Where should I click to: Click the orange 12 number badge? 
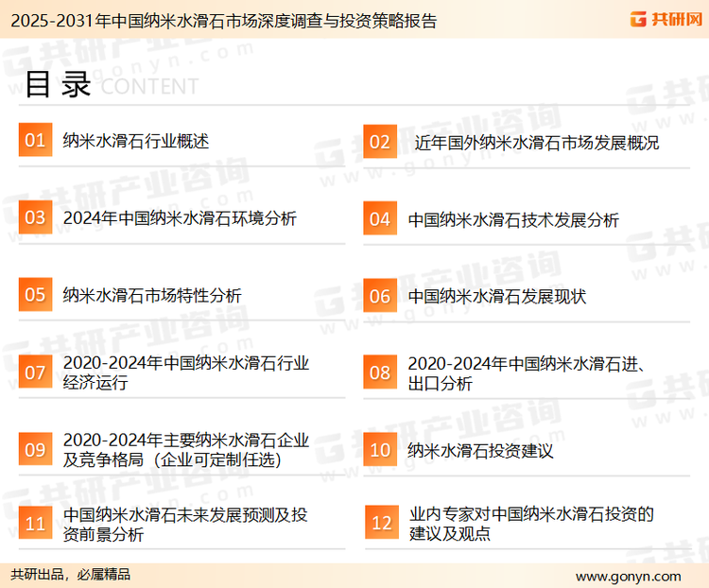(x=382, y=523)
